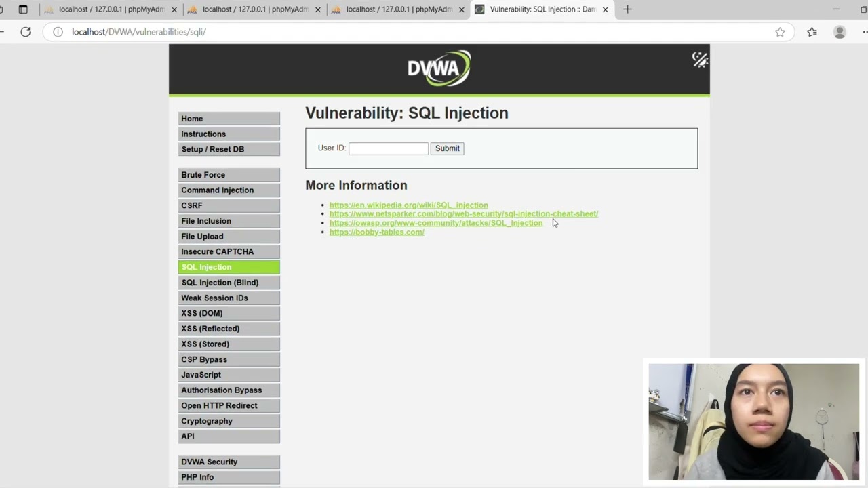Image resolution: width=868 pixels, height=488 pixels.
Task: Open XSS (Reflected) page
Action: click(x=229, y=329)
